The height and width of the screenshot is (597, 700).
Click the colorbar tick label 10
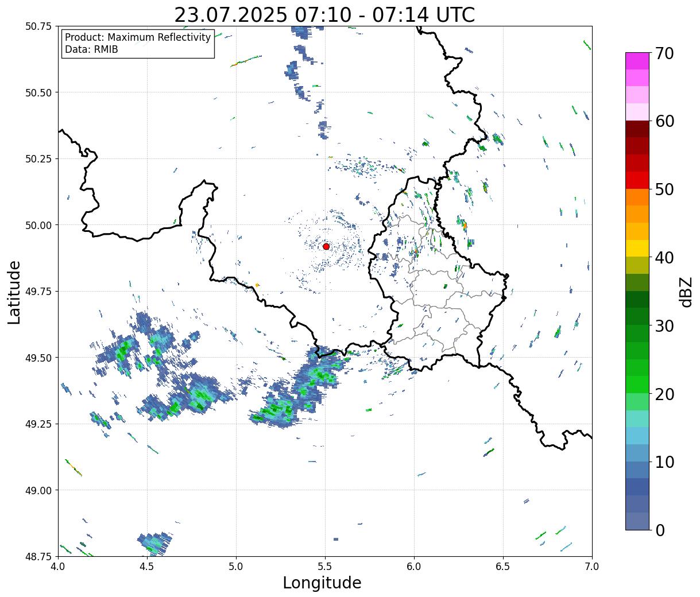(664, 462)
